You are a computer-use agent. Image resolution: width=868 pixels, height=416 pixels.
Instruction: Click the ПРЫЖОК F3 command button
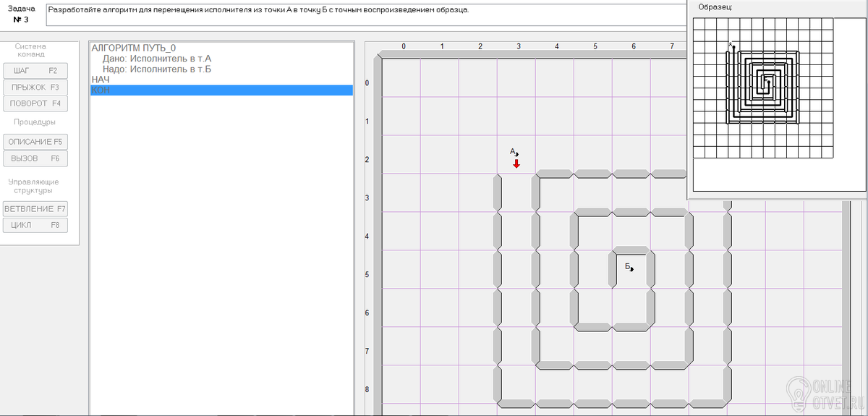[35, 87]
